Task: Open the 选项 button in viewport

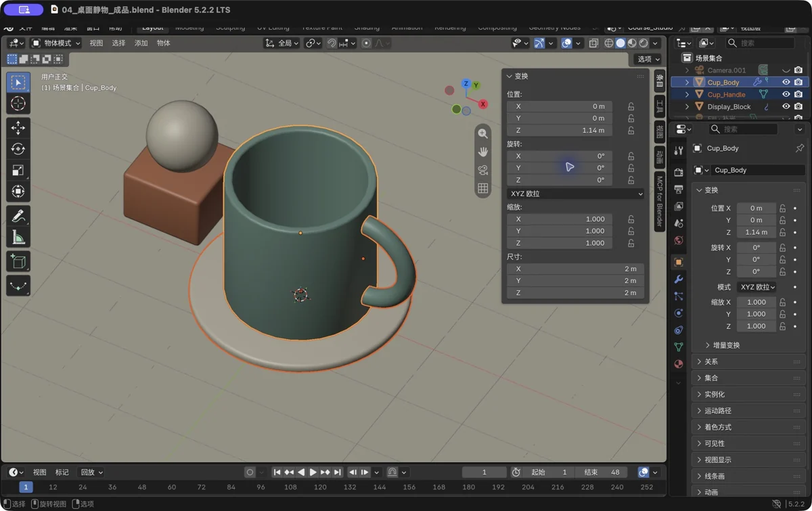Action: pyautogui.click(x=648, y=59)
